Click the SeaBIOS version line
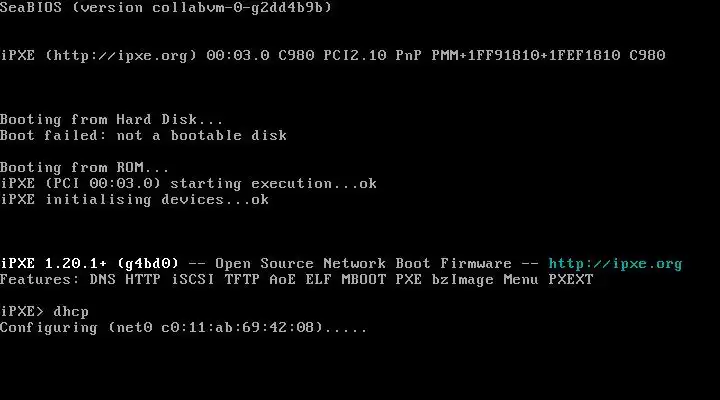 click(166, 7)
